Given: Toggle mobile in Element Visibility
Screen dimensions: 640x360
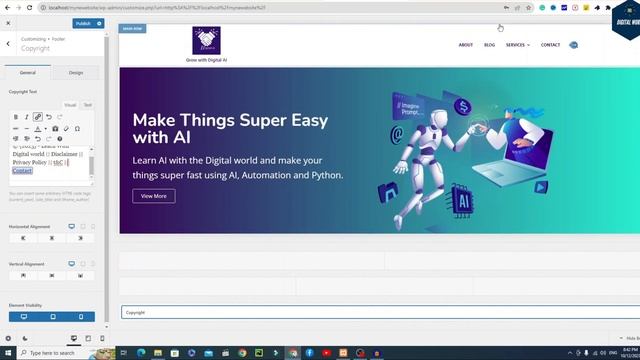Looking at the screenshot, I should tap(81, 317).
